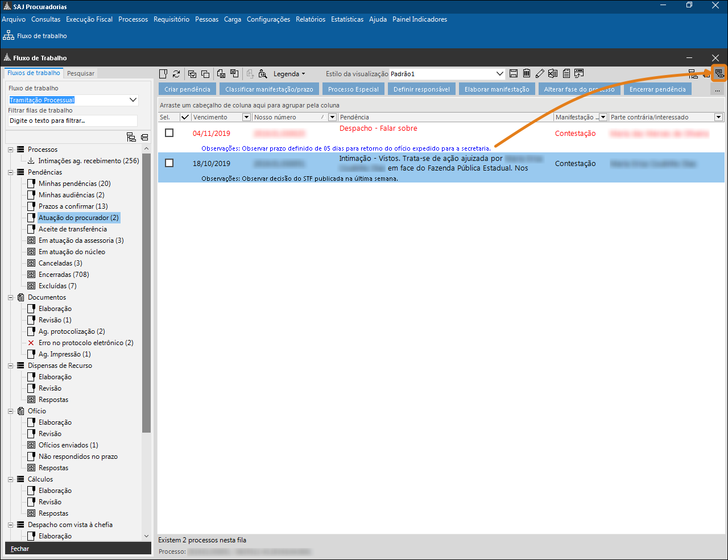Click the collapse-all tree icon above the queue list

[x=144, y=137]
